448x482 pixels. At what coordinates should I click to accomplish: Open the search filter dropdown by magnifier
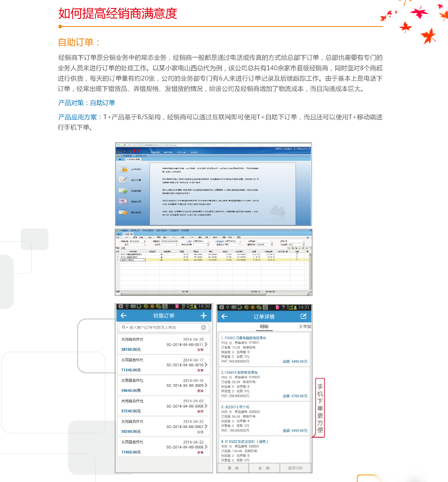coord(124,327)
